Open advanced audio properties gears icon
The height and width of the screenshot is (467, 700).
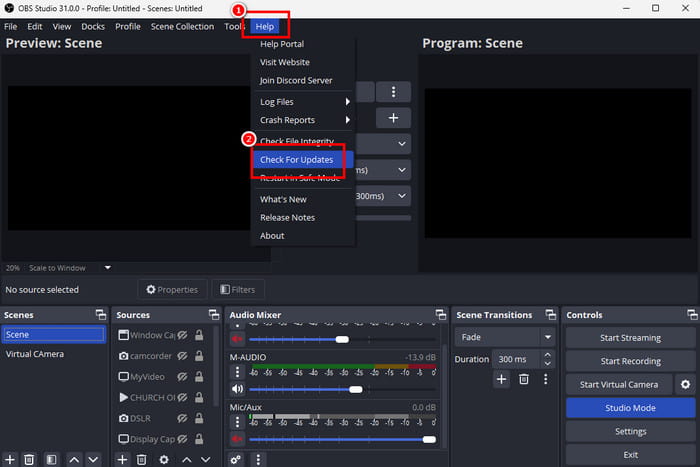pos(236,459)
